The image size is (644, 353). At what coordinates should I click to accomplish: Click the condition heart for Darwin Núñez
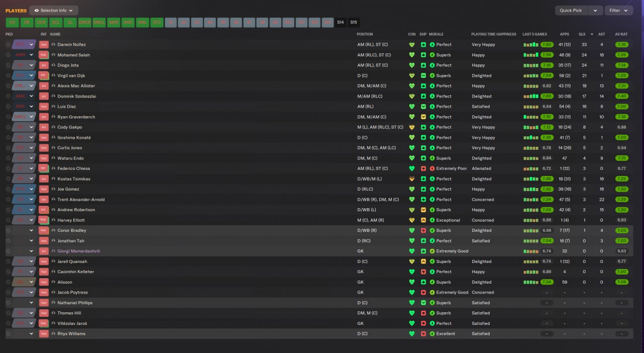(412, 44)
